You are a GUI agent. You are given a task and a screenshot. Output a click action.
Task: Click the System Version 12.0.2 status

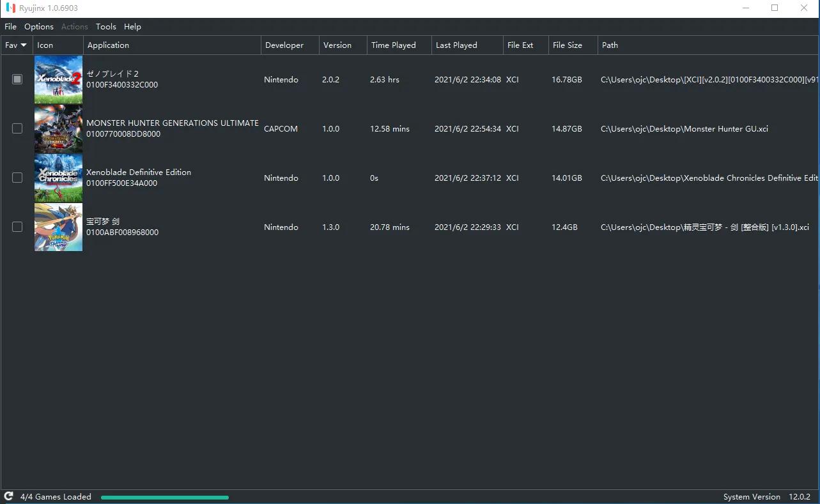pyautogui.click(x=767, y=497)
